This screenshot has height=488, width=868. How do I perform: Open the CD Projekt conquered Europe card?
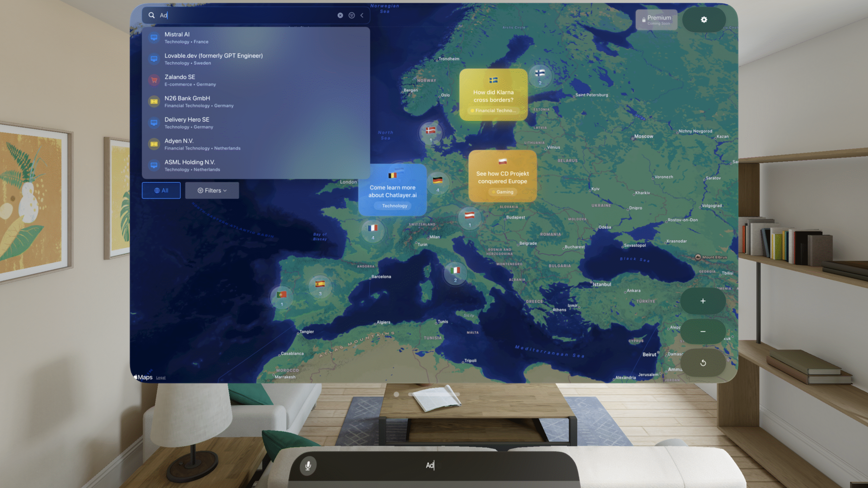click(502, 176)
